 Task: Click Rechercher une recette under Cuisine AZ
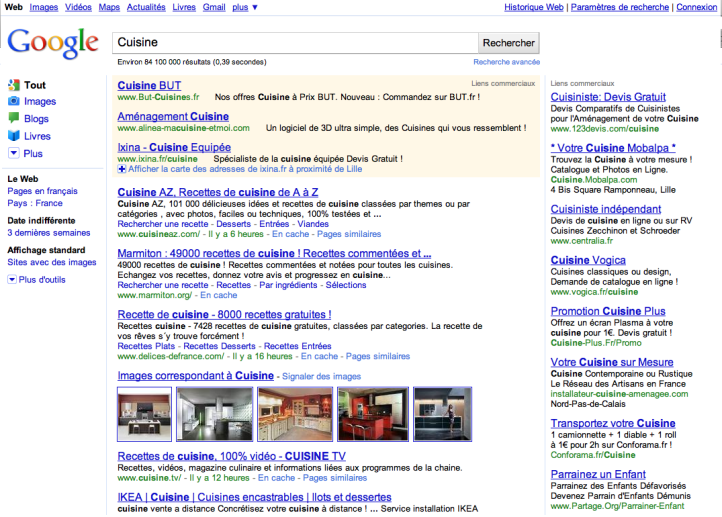[163, 224]
